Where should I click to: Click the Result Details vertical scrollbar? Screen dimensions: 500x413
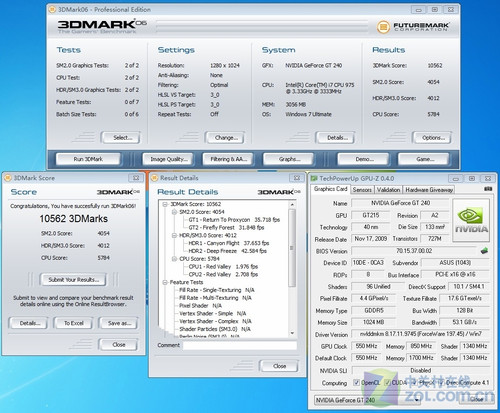[x=292, y=268]
